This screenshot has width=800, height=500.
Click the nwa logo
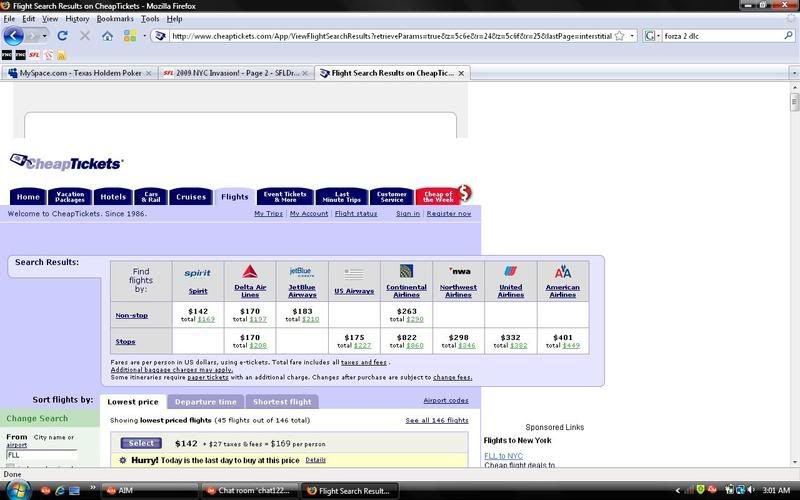[459, 271]
